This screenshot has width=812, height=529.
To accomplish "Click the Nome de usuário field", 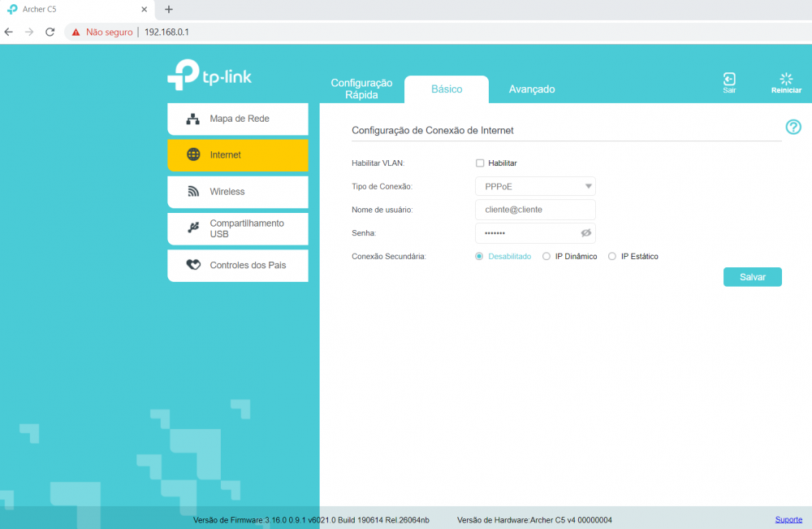I will [535, 210].
